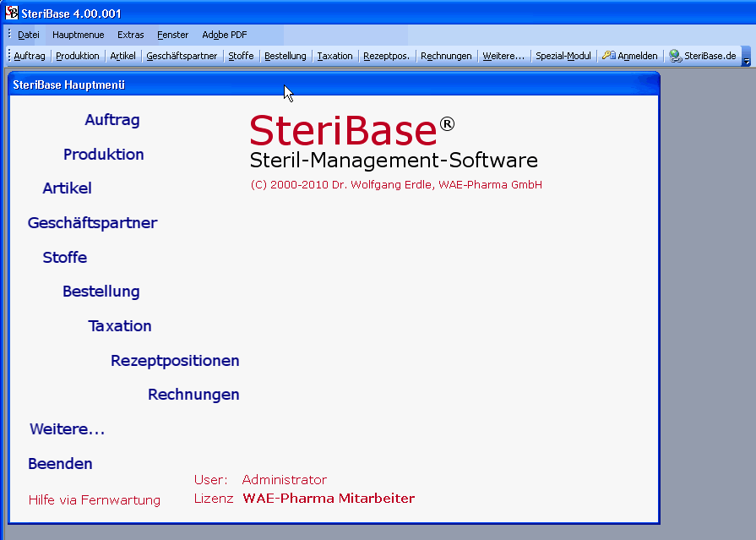This screenshot has width=756, height=540.
Task: Click the Steril-Management-Software subtitle
Action: [394, 161]
